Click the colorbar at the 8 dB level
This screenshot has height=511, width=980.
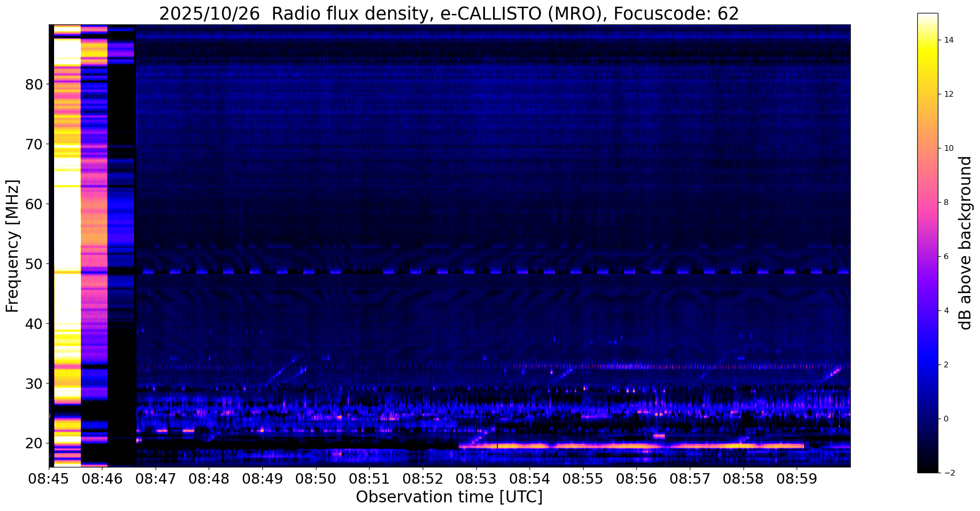pos(927,202)
